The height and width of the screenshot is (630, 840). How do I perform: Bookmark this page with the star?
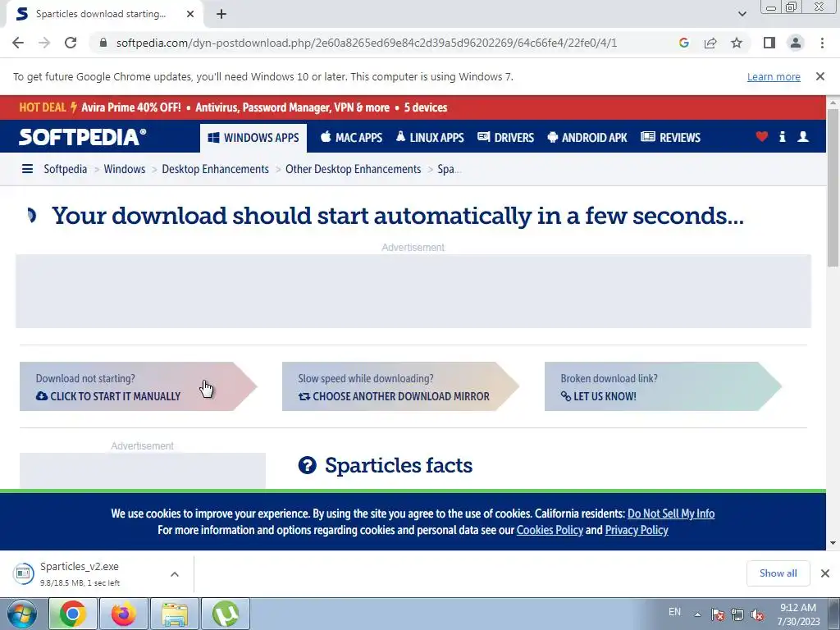coord(737,43)
